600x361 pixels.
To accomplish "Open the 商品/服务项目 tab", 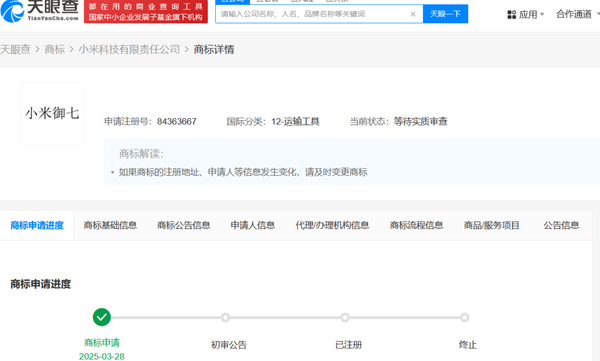I will [x=491, y=225].
